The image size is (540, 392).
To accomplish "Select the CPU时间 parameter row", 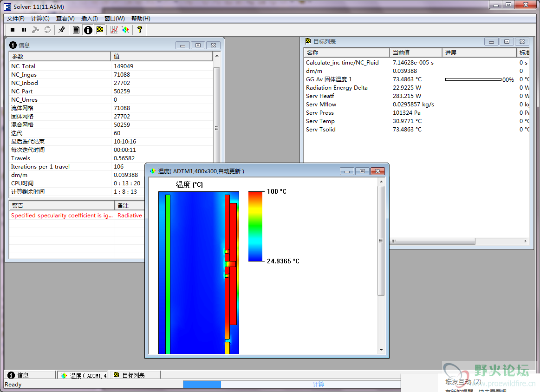I will 77,183.
